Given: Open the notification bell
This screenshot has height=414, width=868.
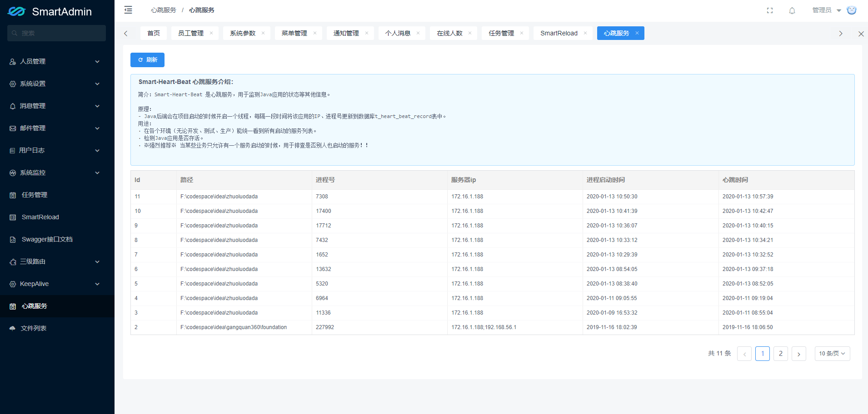Looking at the screenshot, I should tap(792, 10).
